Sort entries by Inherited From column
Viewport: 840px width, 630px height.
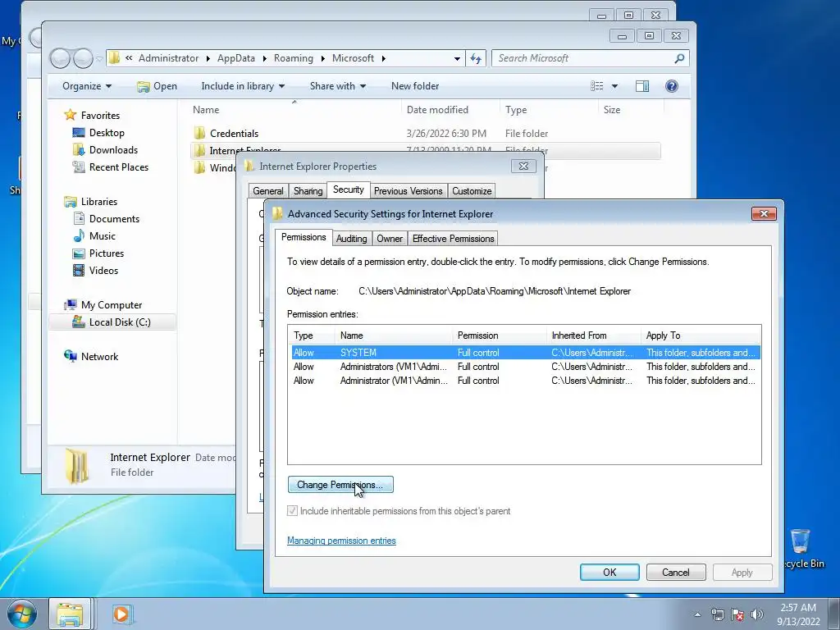tap(594, 336)
